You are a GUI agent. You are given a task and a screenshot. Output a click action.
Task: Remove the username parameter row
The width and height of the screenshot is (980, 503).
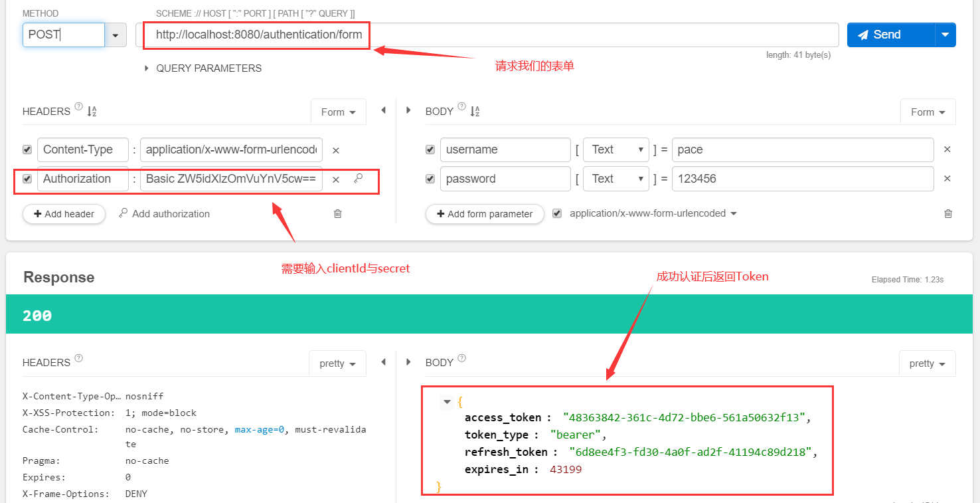coord(947,150)
